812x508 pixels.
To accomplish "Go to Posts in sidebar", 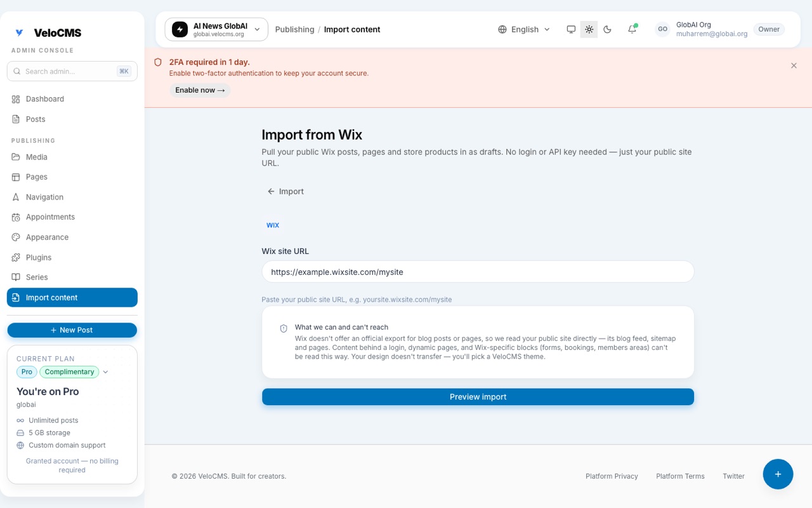I will pos(72,119).
